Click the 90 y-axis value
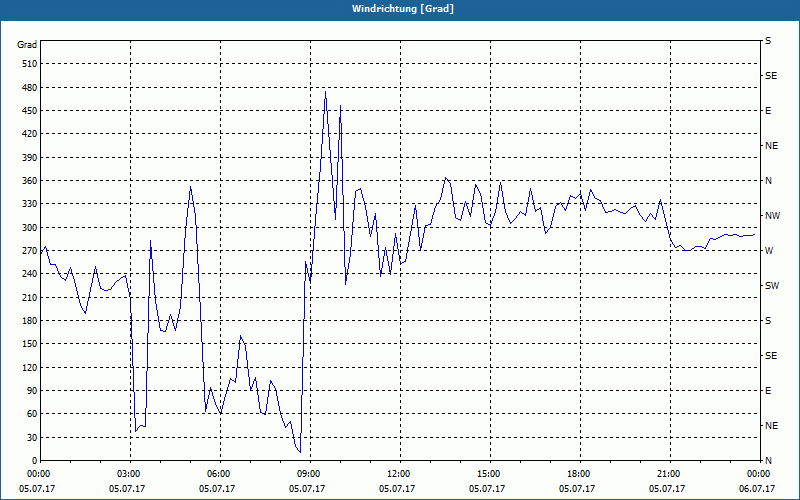This screenshot has height=500, width=800. [32, 391]
